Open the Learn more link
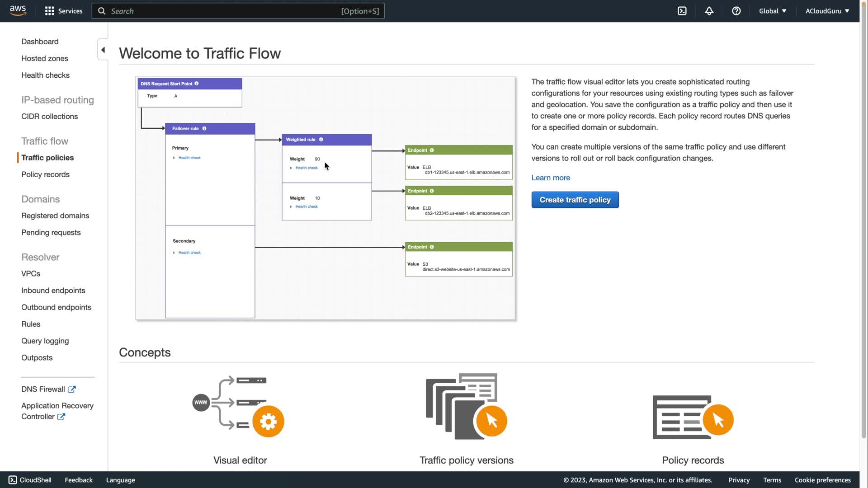This screenshot has height=488, width=868. pos(550,178)
